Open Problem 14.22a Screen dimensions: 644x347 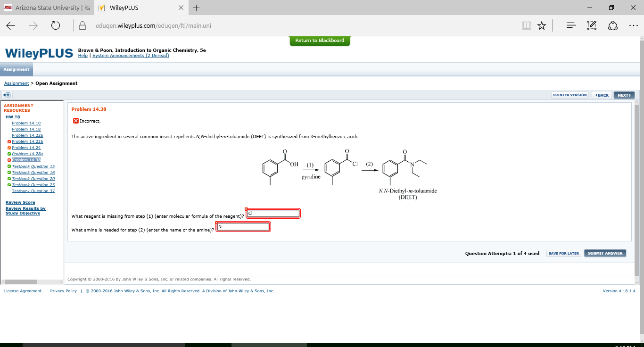28,135
